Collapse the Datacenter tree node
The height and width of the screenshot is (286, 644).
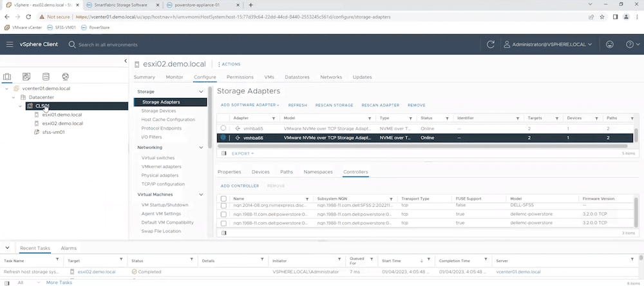pos(14,97)
